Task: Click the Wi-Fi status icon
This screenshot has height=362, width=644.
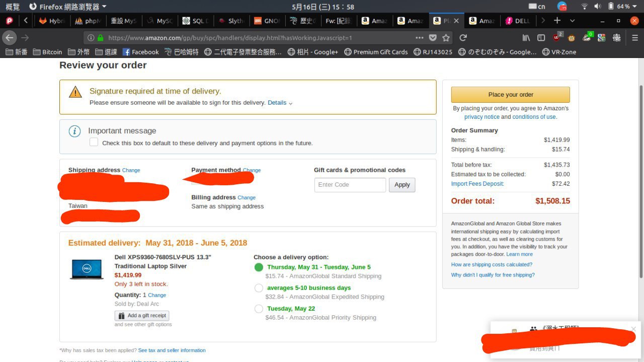Action: (x=584, y=7)
